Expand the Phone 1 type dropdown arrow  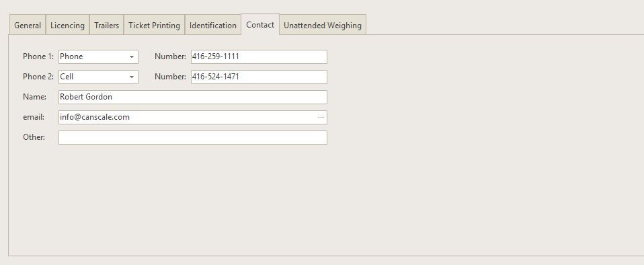pos(132,56)
